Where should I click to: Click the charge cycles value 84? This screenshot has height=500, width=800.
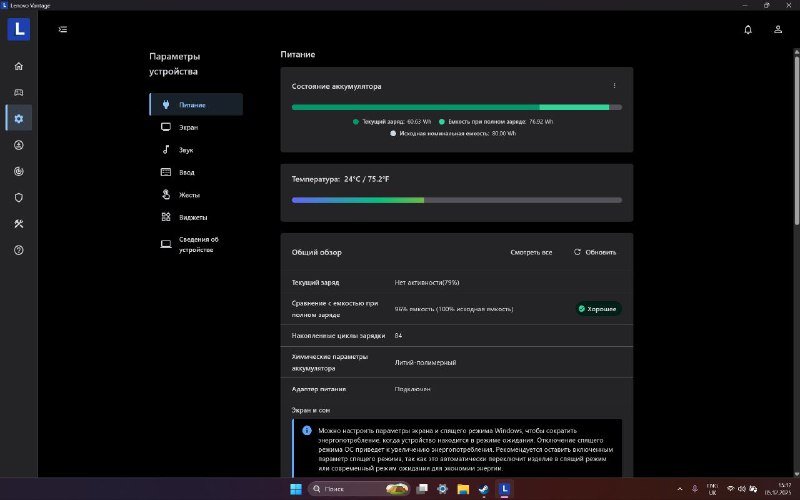coord(398,336)
